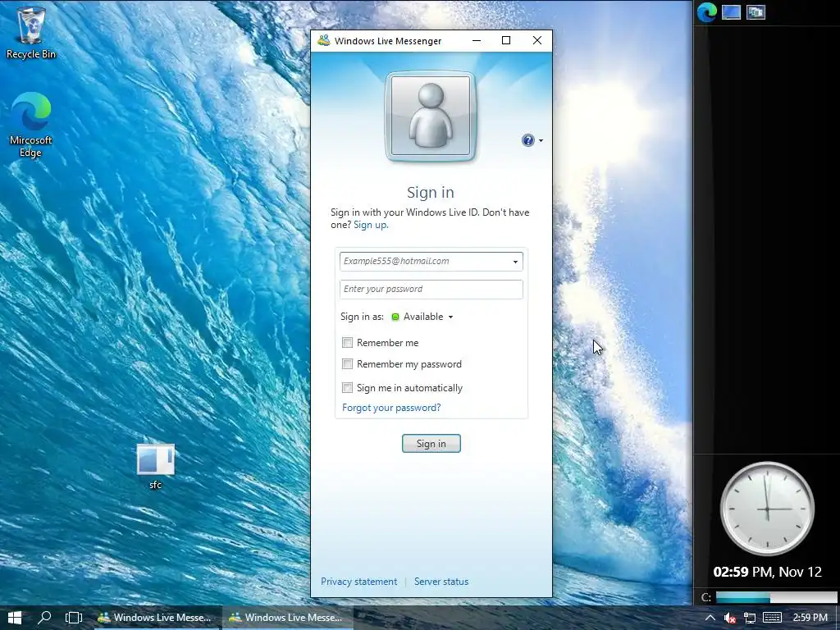This screenshot has height=630, width=840.
Task: Click the analog clock gadget
Action: coord(767,509)
